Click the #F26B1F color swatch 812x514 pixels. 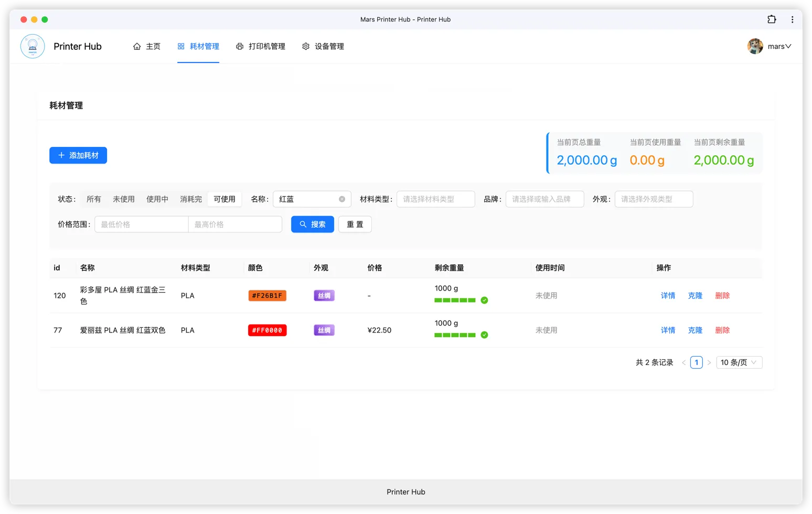point(267,296)
